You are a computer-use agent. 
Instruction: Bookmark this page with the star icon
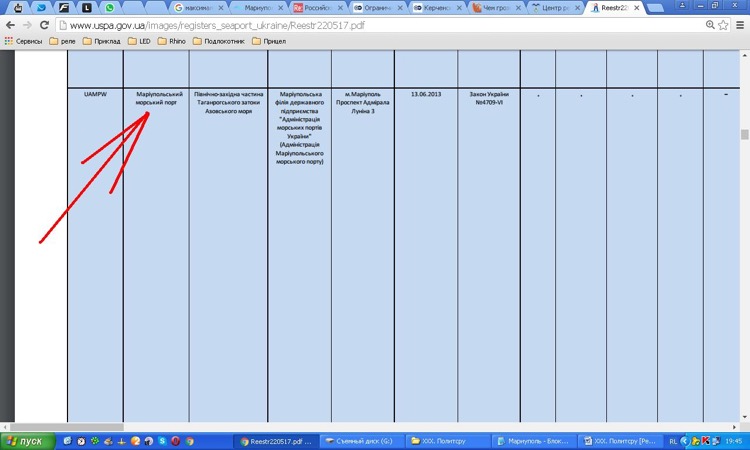tap(722, 24)
